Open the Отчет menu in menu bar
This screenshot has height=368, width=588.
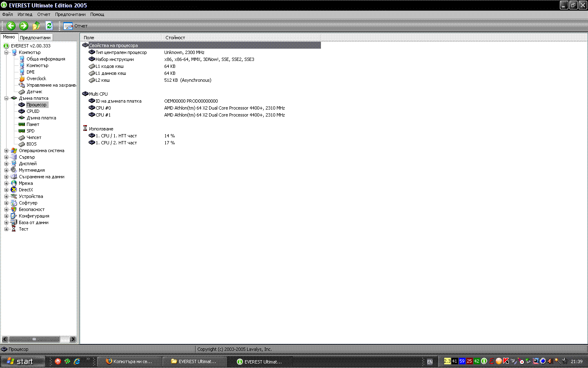tap(44, 14)
